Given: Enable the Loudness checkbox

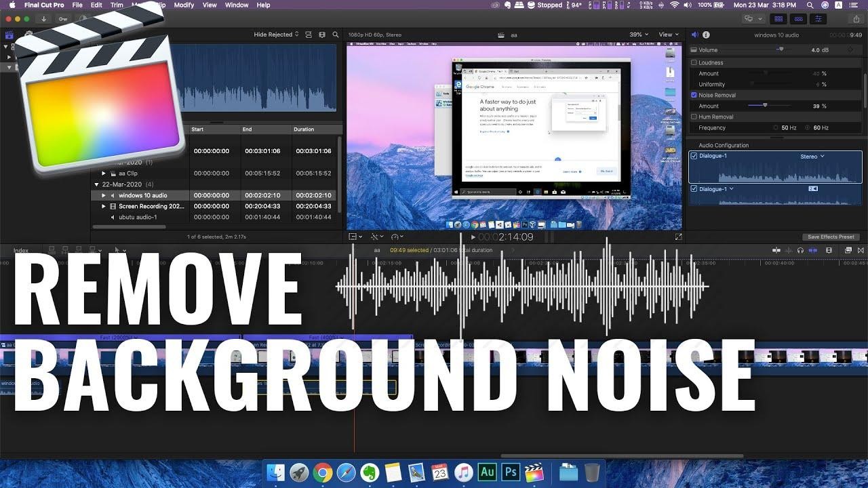Looking at the screenshot, I should pos(694,62).
